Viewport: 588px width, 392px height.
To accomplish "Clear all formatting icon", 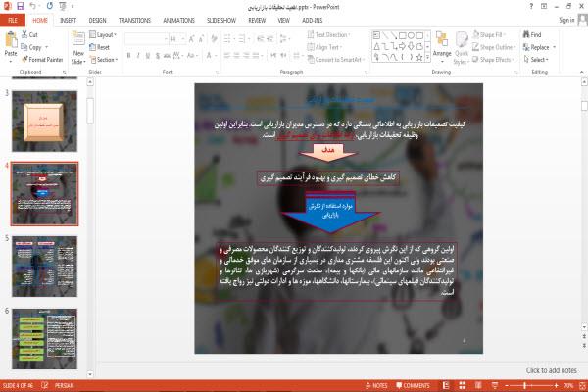I will (x=214, y=38).
